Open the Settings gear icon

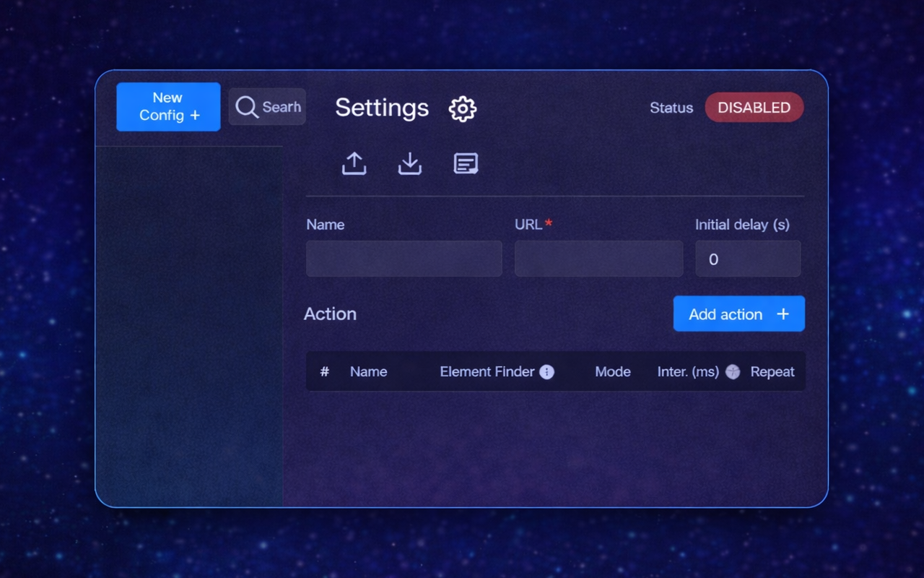click(463, 109)
